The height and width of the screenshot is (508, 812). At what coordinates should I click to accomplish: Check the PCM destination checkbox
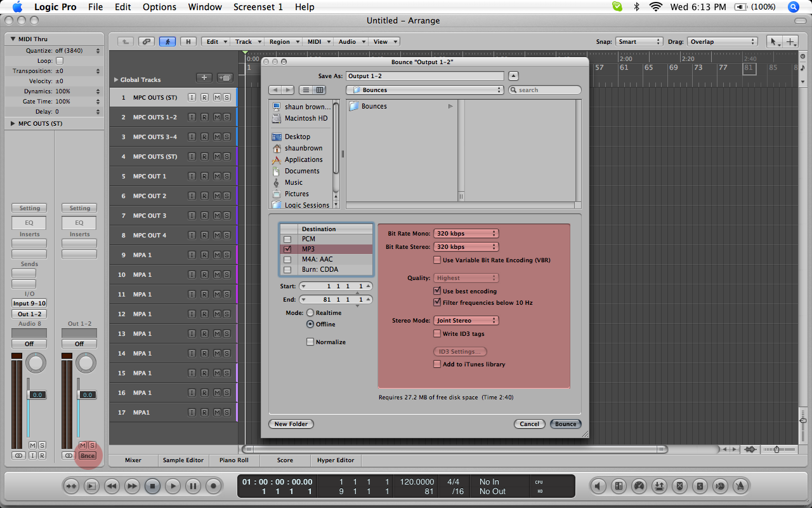[287, 239]
